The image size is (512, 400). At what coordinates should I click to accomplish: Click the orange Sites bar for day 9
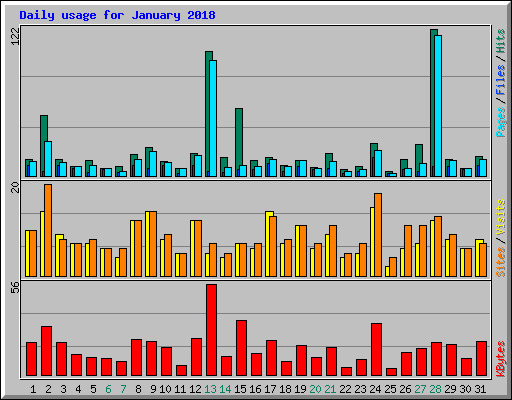[153, 244]
